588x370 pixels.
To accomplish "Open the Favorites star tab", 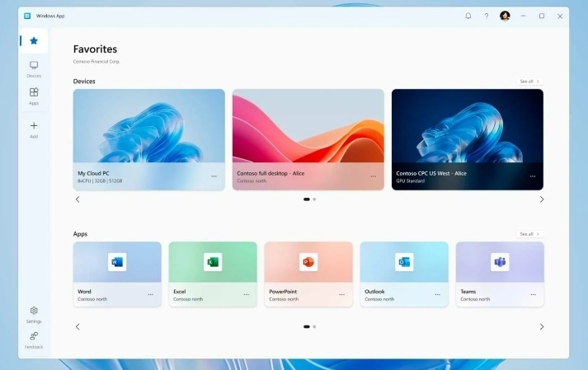I will (34, 40).
